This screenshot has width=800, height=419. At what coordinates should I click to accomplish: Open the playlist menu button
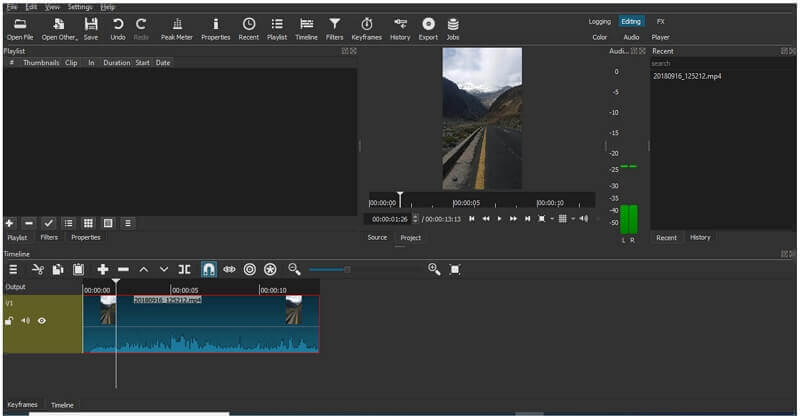(128, 223)
